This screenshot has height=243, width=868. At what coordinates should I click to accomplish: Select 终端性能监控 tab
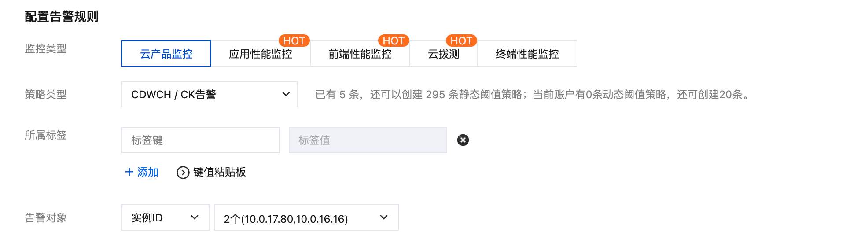527,54
